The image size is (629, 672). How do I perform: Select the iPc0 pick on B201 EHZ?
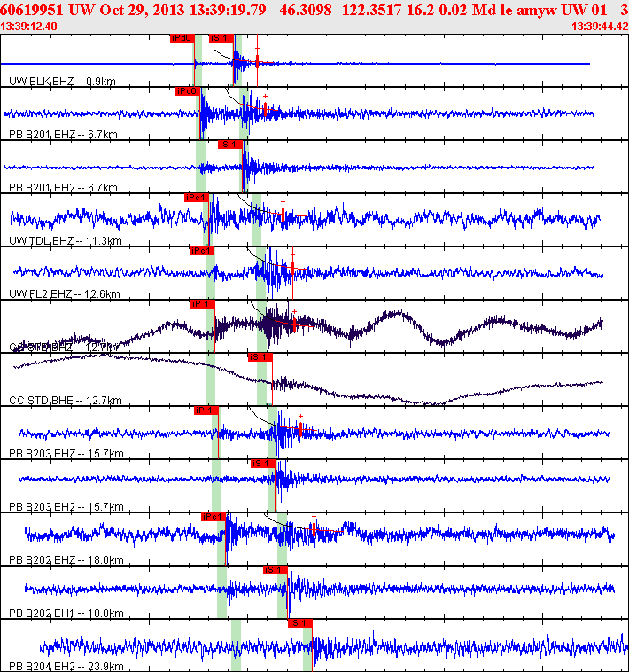tap(188, 91)
